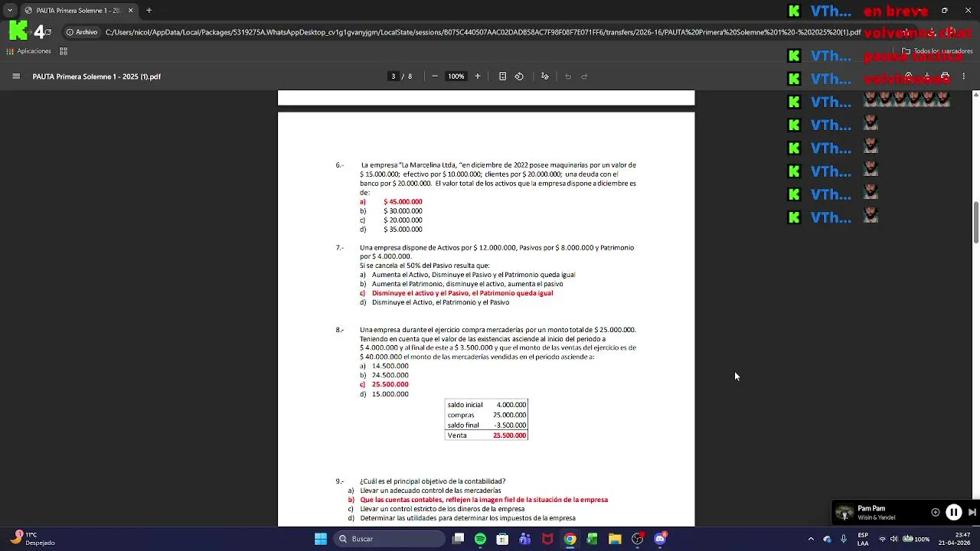Toggle fit to page view
The image size is (980, 551).
pos(502,77)
